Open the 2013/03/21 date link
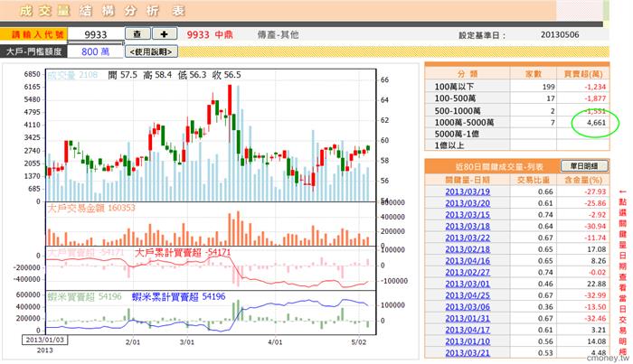 click(468, 351)
